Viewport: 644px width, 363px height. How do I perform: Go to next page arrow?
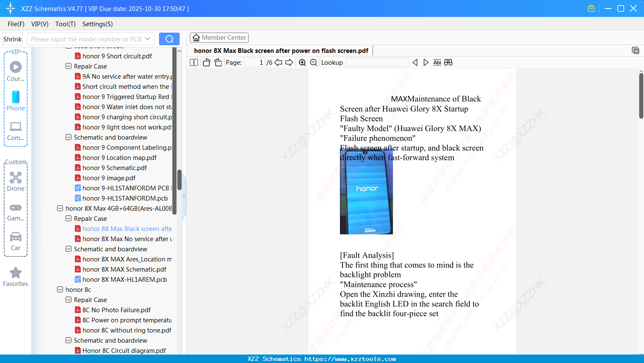(x=289, y=63)
